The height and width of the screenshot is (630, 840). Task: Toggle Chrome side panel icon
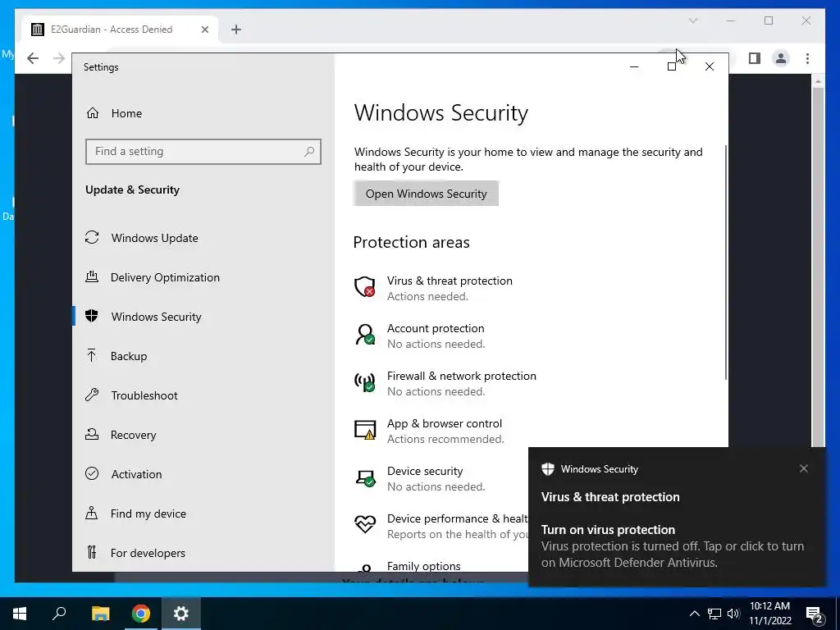pyautogui.click(x=755, y=58)
